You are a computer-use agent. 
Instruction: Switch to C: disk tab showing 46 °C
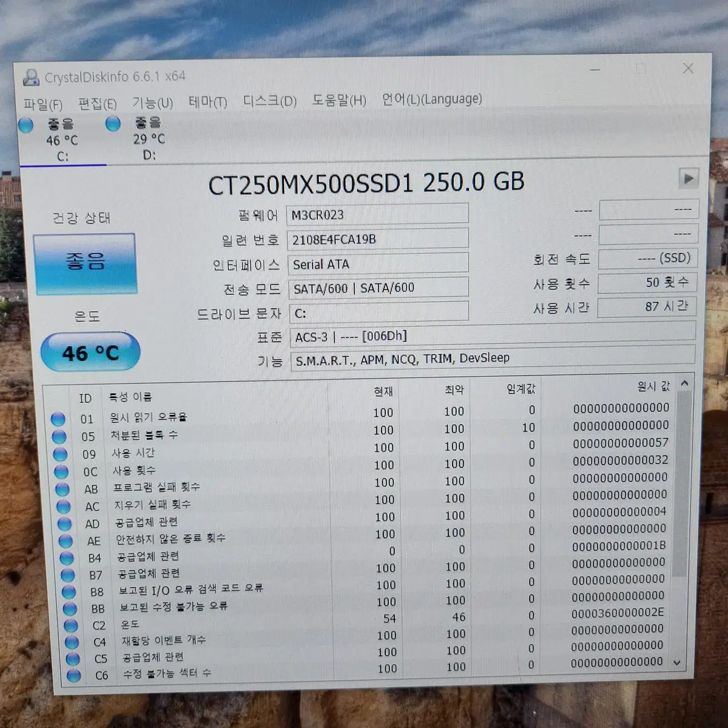point(63,140)
